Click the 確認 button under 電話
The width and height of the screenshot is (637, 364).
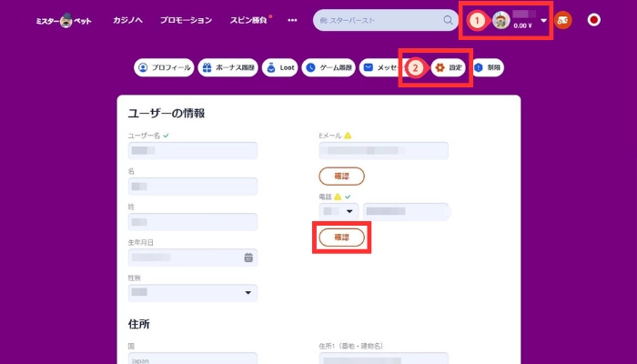(341, 238)
